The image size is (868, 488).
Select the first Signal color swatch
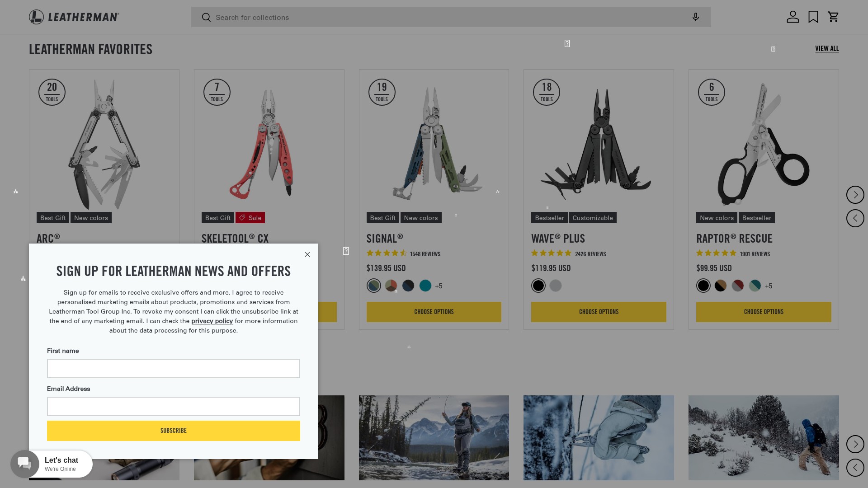[374, 286]
